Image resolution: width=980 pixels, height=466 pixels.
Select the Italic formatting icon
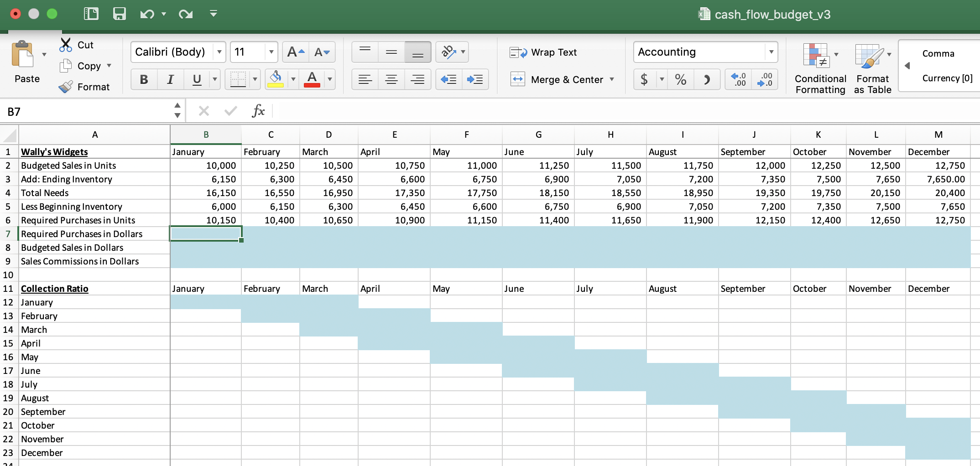170,79
